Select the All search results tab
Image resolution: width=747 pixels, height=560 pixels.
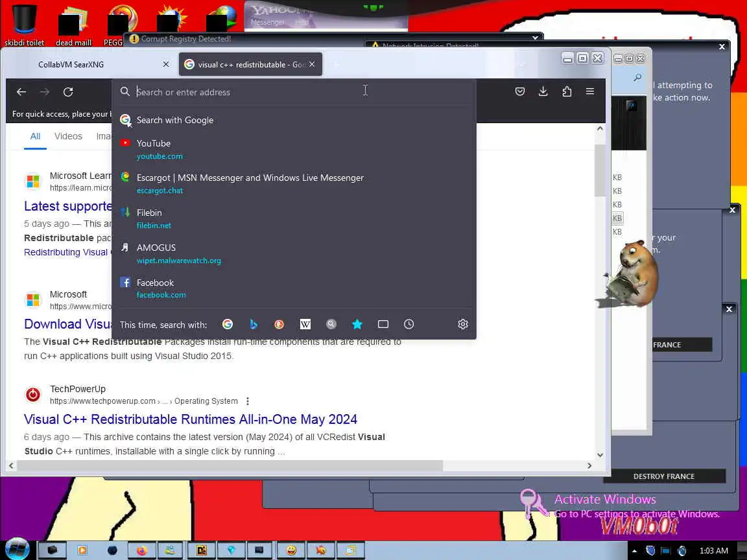coord(35,137)
